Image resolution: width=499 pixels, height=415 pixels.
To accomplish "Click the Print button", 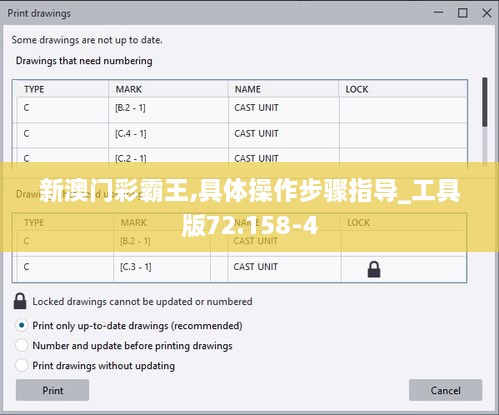I will 52,390.
